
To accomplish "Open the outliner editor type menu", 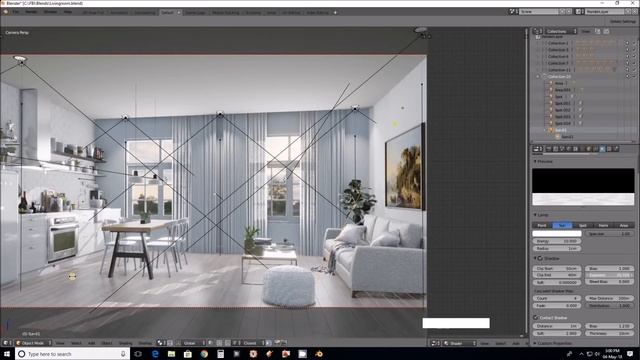I will [538, 31].
